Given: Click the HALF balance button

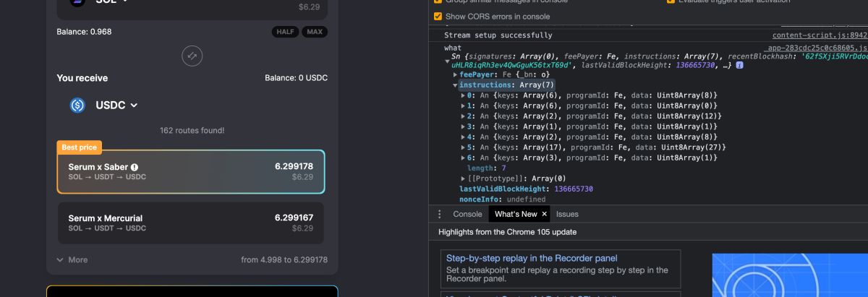Looking at the screenshot, I should click(x=286, y=32).
